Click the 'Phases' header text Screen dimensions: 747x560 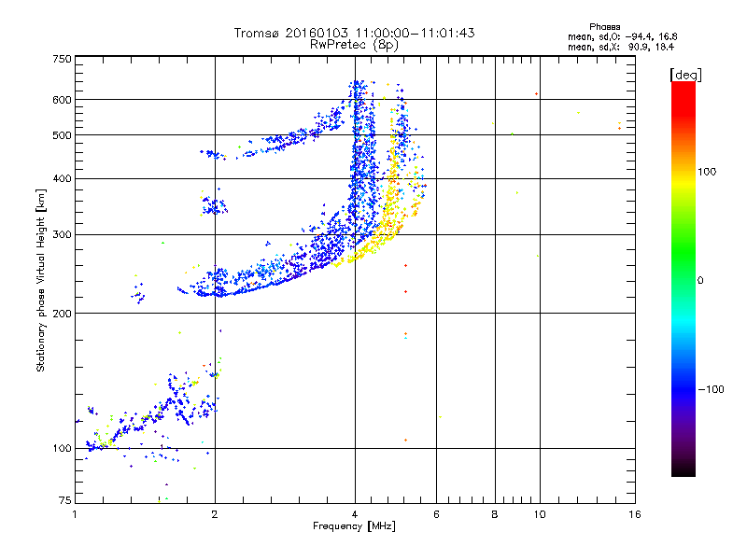(x=604, y=27)
